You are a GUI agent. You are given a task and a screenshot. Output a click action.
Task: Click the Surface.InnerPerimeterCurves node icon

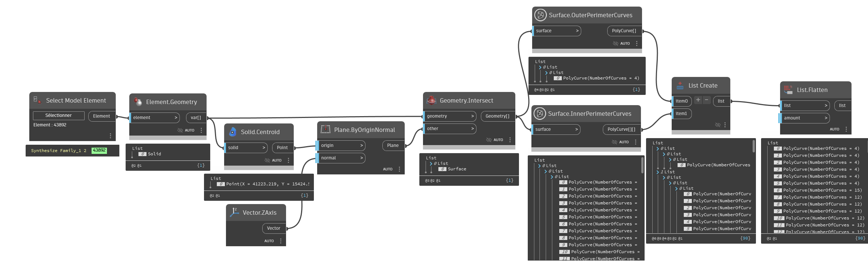tap(539, 114)
